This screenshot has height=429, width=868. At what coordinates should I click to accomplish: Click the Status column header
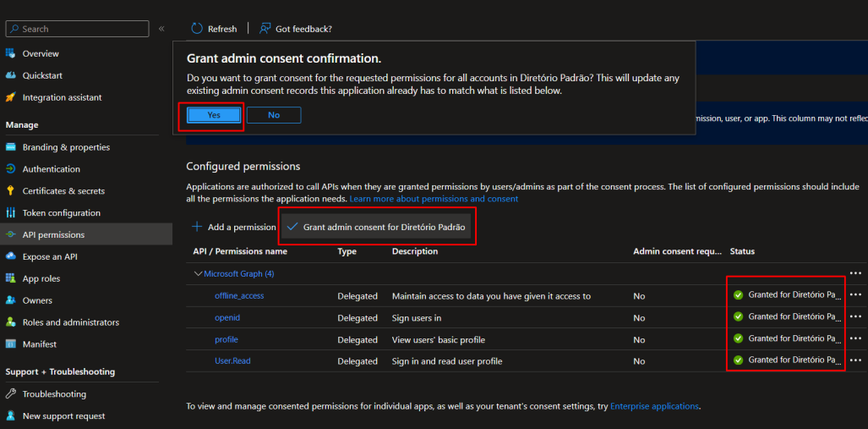coord(742,251)
